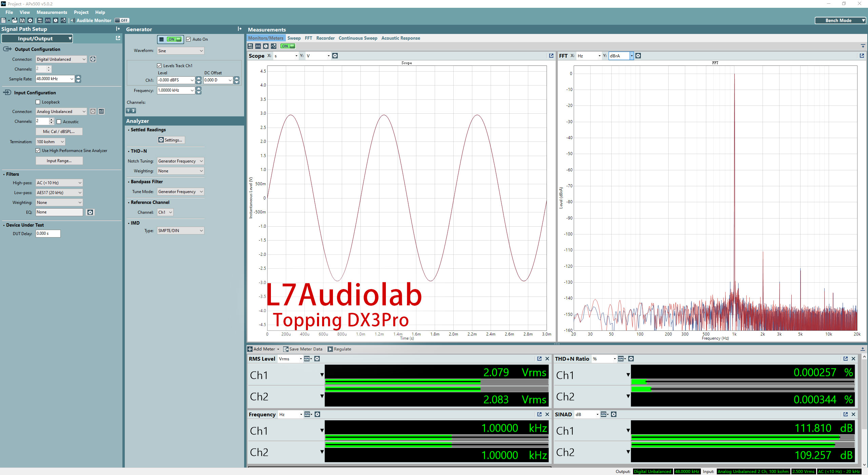Image resolution: width=868 pixels, height=475 pixels.
Task: Open THD+N Ratio meter settings gear
Action: point(631,359)
